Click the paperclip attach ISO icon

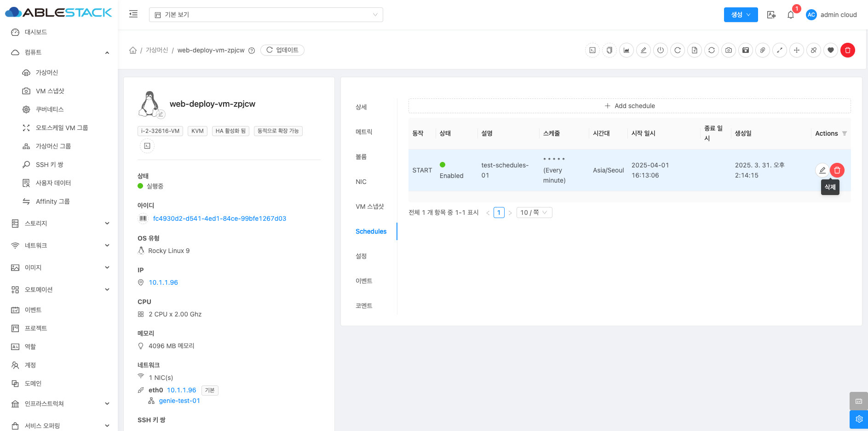tap(762, 50)
